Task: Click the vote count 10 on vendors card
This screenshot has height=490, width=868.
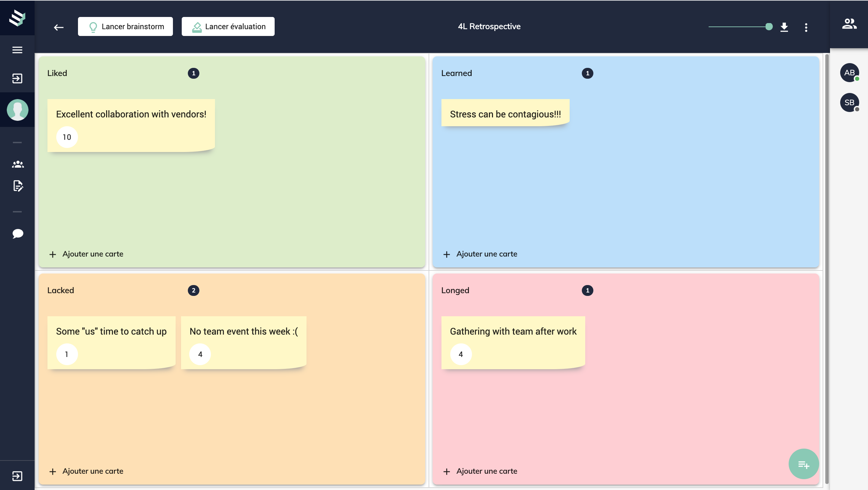Action: [x=67, y=137]
